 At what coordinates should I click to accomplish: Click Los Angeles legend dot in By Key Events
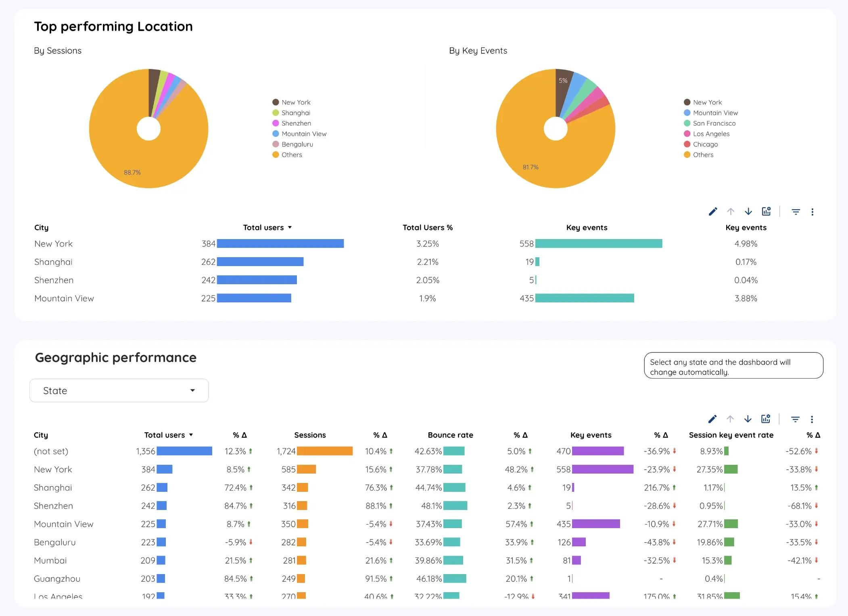687,134
